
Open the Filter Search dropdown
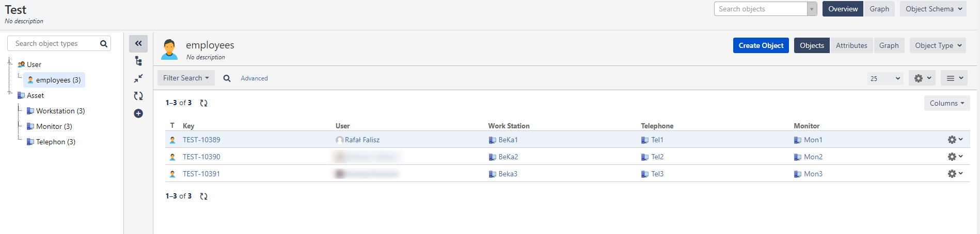point(186,78)
